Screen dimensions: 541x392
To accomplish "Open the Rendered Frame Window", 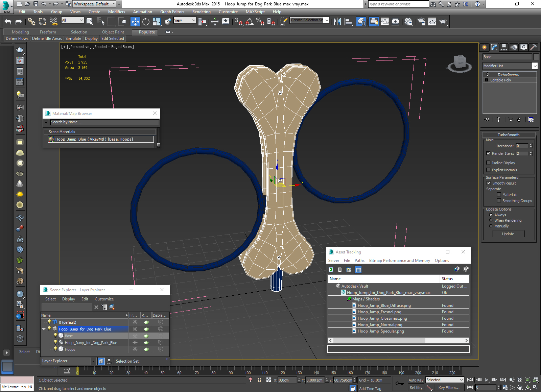I will 432,22.
